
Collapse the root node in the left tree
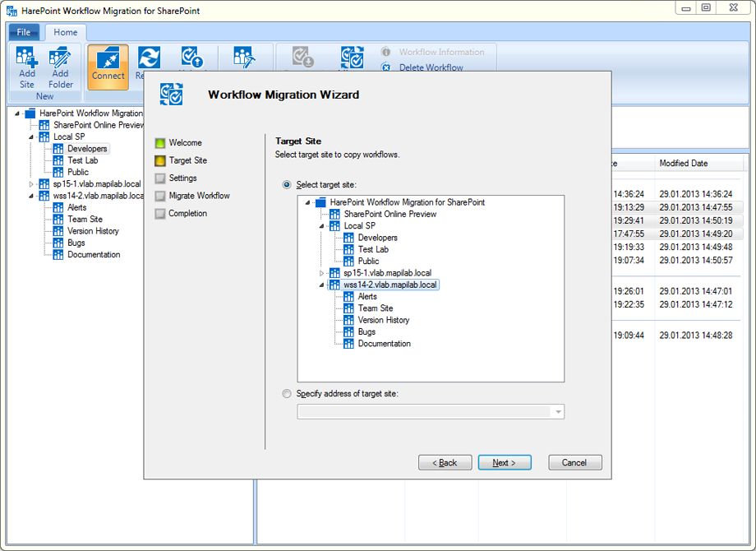17,113
